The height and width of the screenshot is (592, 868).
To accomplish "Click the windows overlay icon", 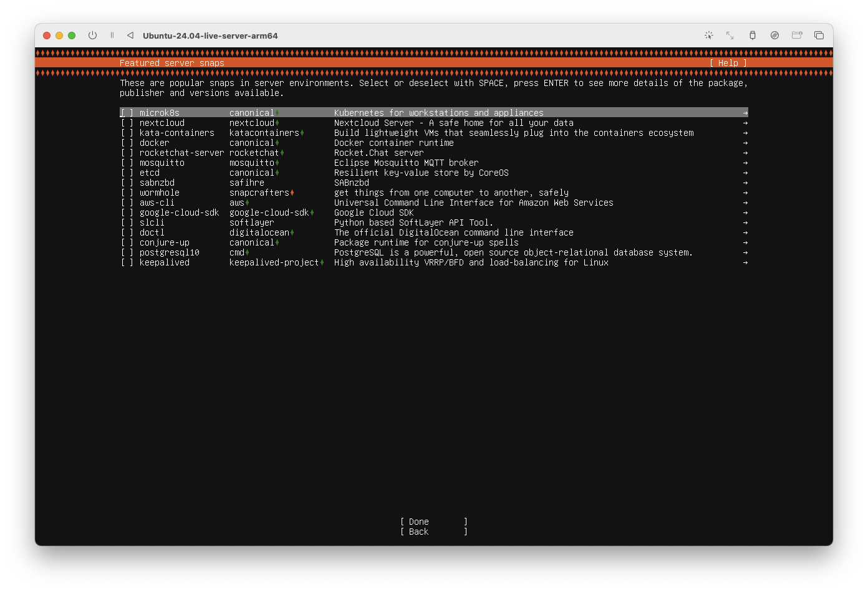I will (819, 36).
